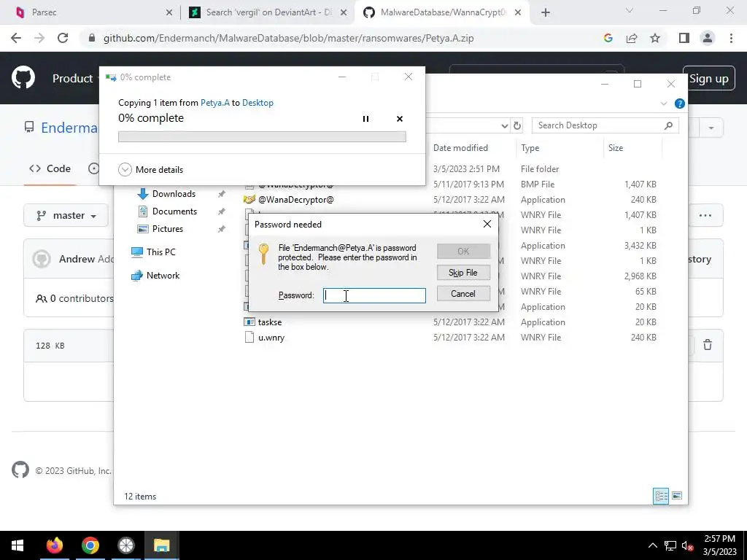Open Chrome side panel icon
Viewport: 747px width, 560px height.
coord(684,38)
